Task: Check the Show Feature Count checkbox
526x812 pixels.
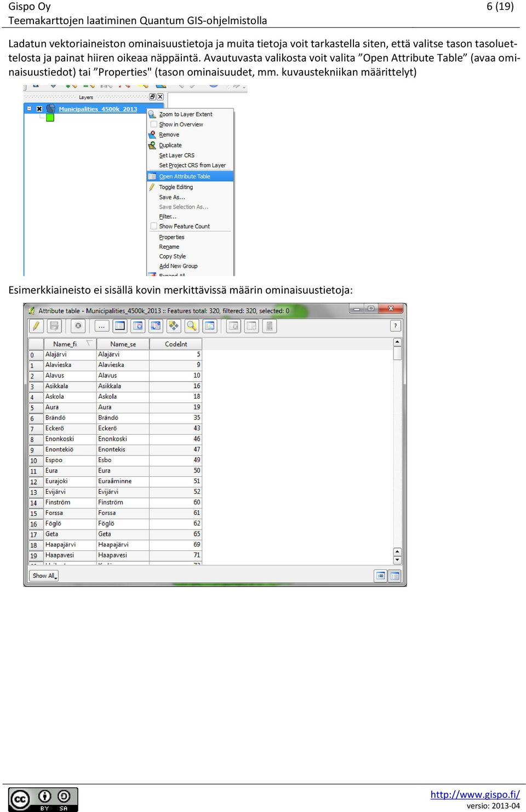Action: (154, 226)
